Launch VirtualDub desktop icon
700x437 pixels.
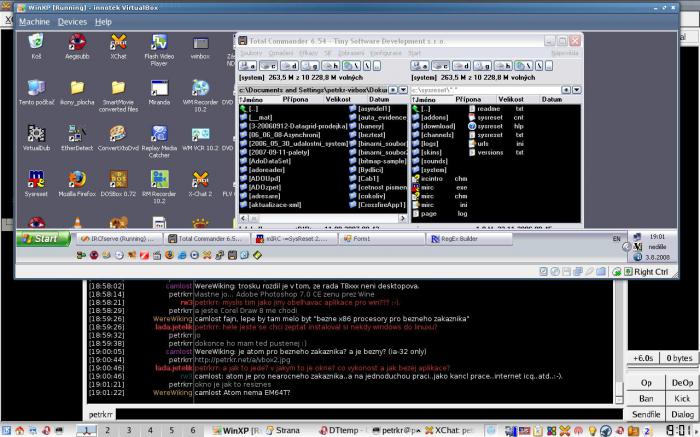click(36, 138)
